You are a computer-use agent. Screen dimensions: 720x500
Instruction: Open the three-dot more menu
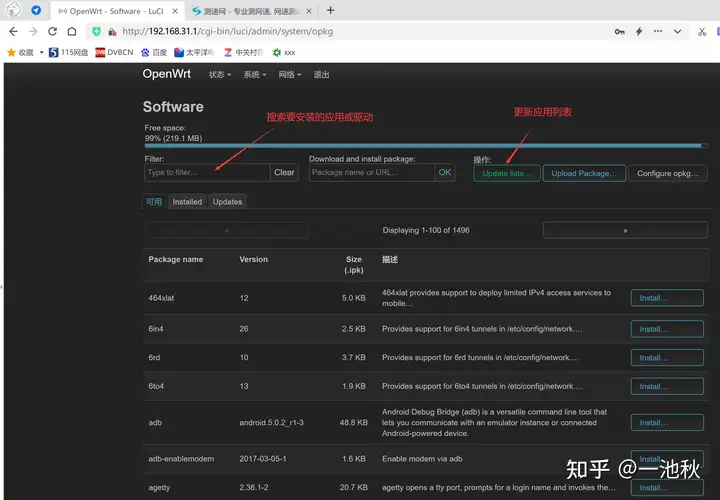tap(658, 31)
